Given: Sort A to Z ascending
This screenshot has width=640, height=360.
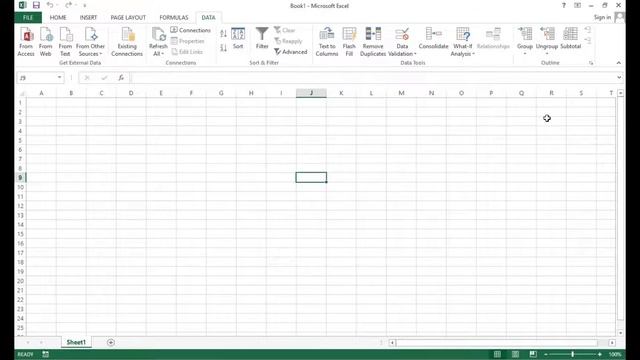Looking at the screenshot, I should [223, 34].
